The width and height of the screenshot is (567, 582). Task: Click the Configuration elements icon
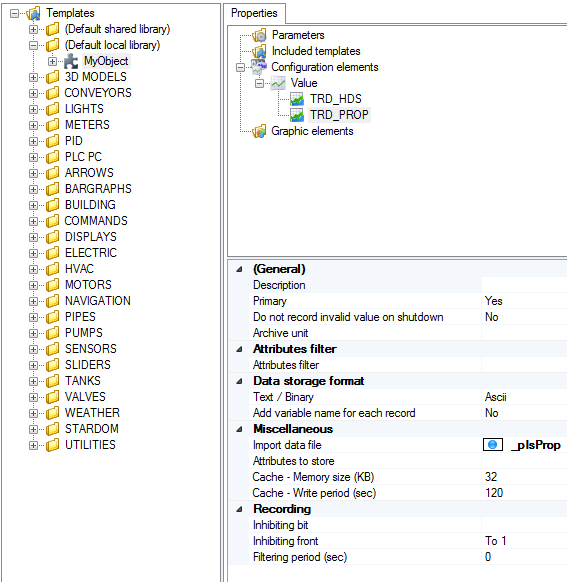259,67
